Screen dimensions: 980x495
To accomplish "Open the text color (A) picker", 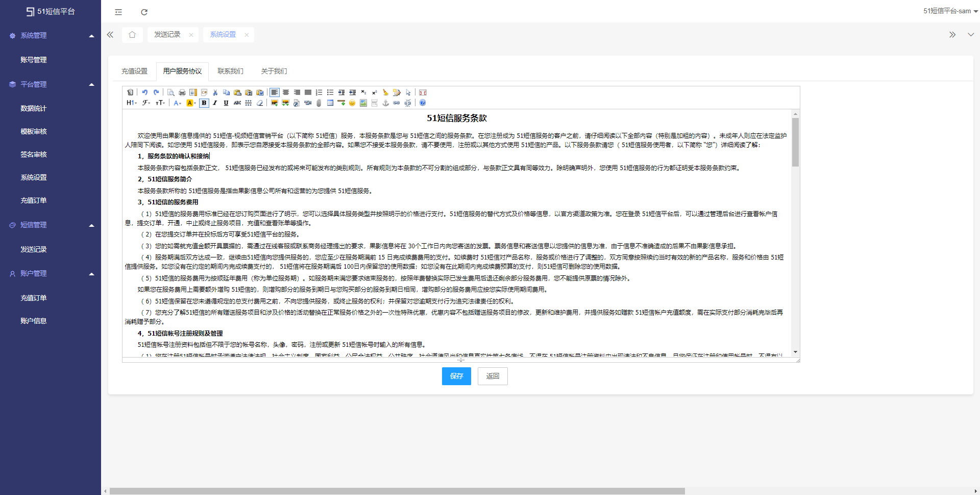I will pos(177,103).
